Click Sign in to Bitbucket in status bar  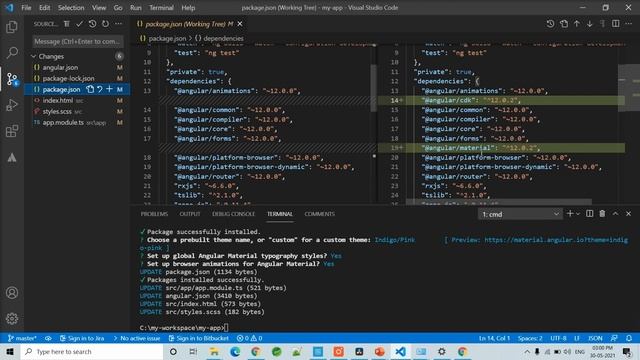199,338
